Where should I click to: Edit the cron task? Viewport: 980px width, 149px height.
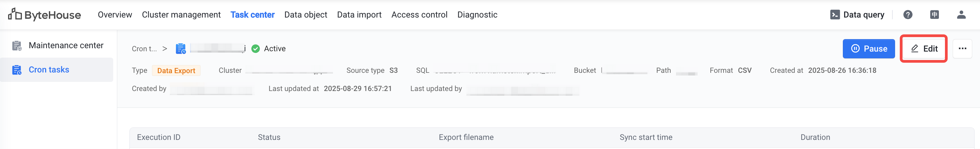(924, 49)
